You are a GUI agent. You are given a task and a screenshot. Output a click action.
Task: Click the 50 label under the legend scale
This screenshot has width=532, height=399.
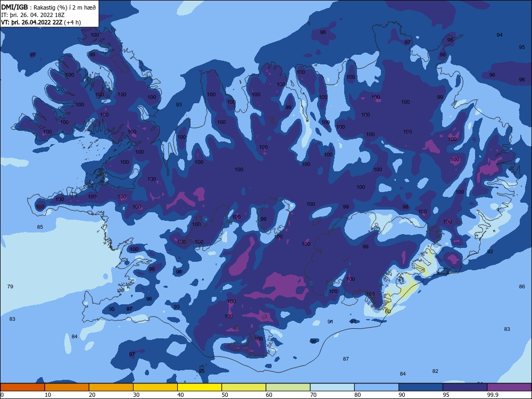point(225,395)
